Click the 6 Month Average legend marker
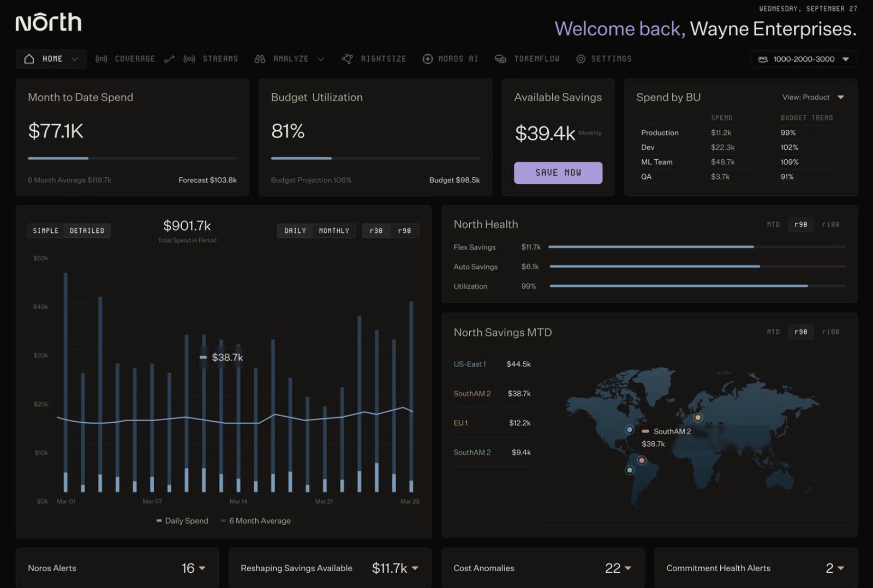This screenshot has width=873, height=588. [x=223, y=521]
